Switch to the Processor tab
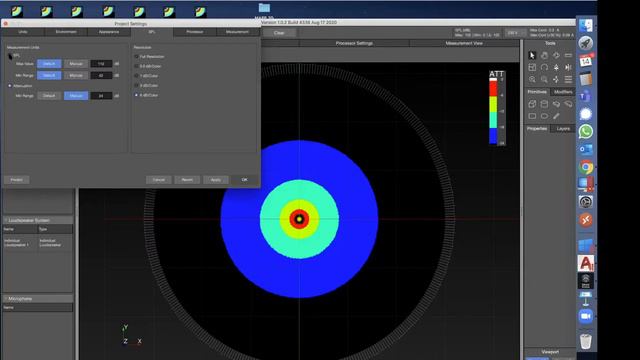 [x=195, y=32]
